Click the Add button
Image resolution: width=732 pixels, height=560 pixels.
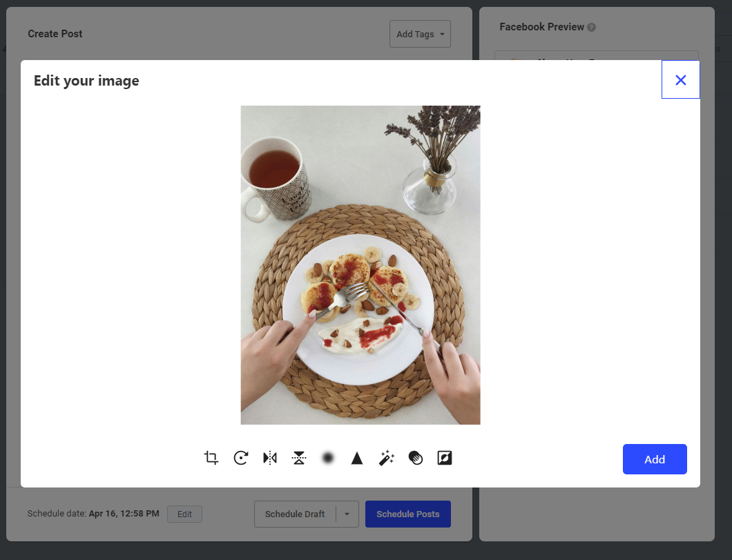pos(654,459)
